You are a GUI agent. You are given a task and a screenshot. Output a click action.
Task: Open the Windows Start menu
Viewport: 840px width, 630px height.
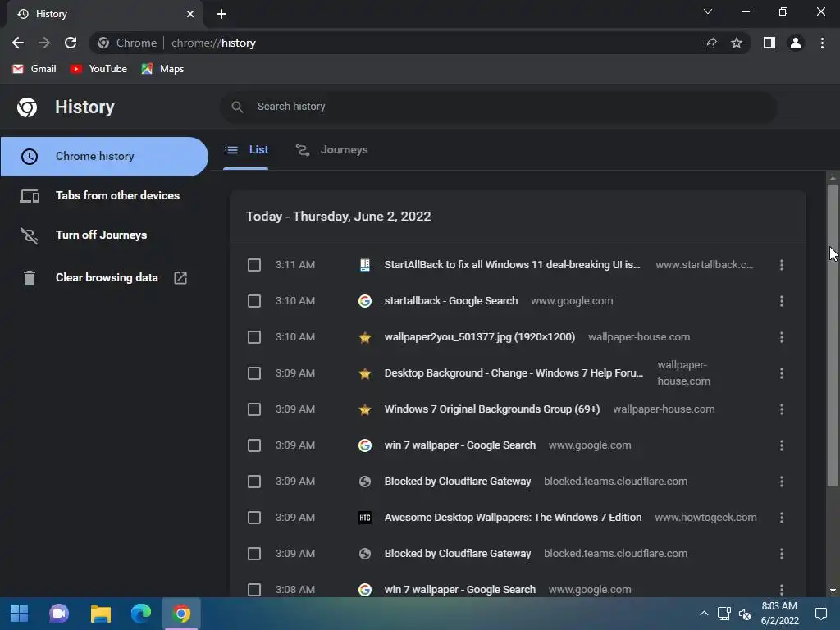(20, 614)
